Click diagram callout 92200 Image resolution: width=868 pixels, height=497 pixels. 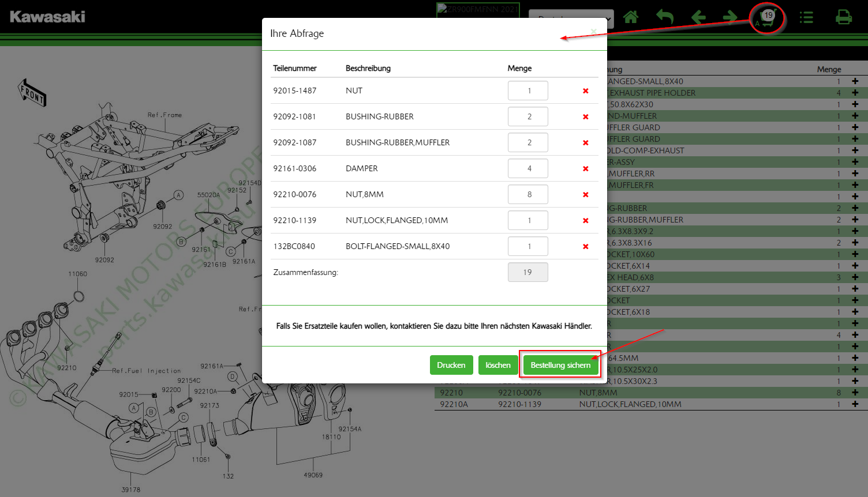171,390
